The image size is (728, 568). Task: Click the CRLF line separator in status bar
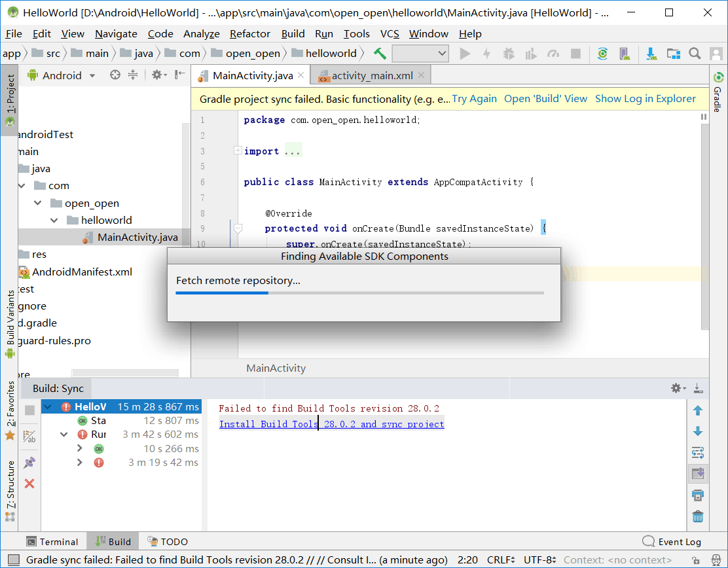[501, 560]
